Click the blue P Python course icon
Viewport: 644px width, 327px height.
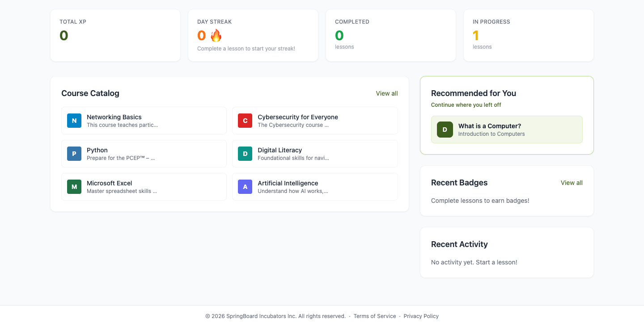click(74, 154)
